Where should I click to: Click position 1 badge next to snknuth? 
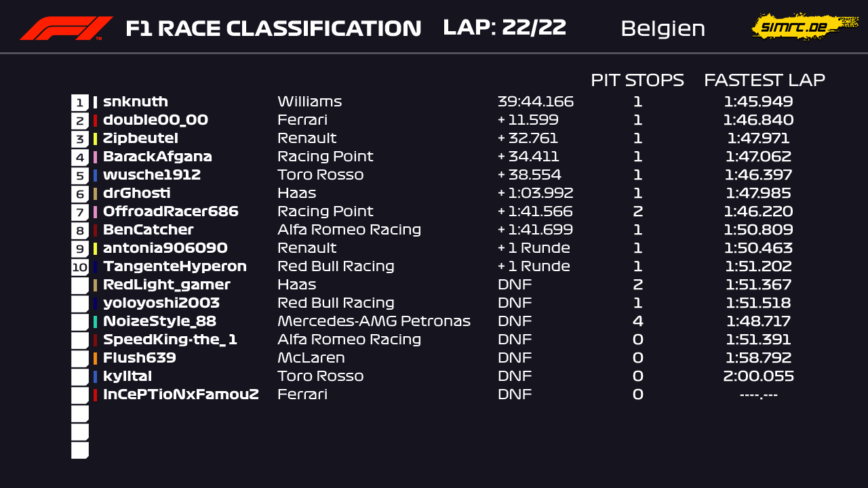[x=80, y=102]
